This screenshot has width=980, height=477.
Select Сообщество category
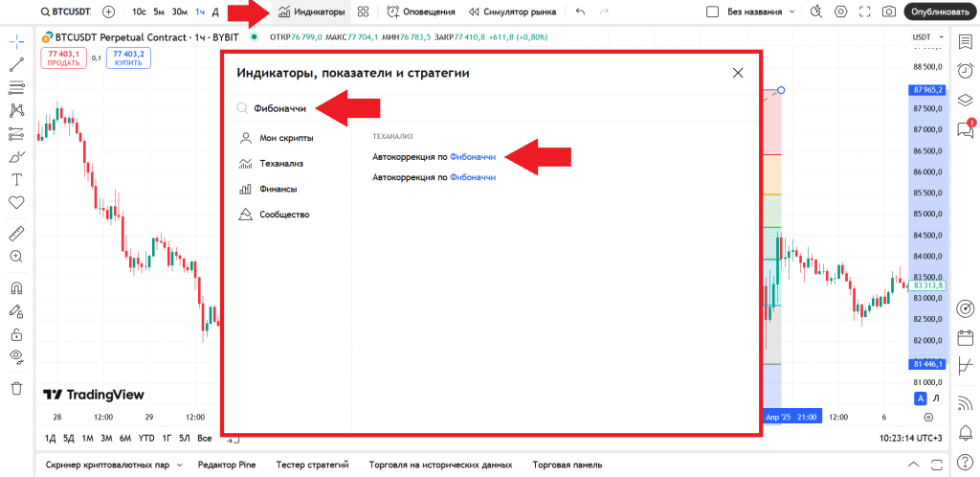277,215
